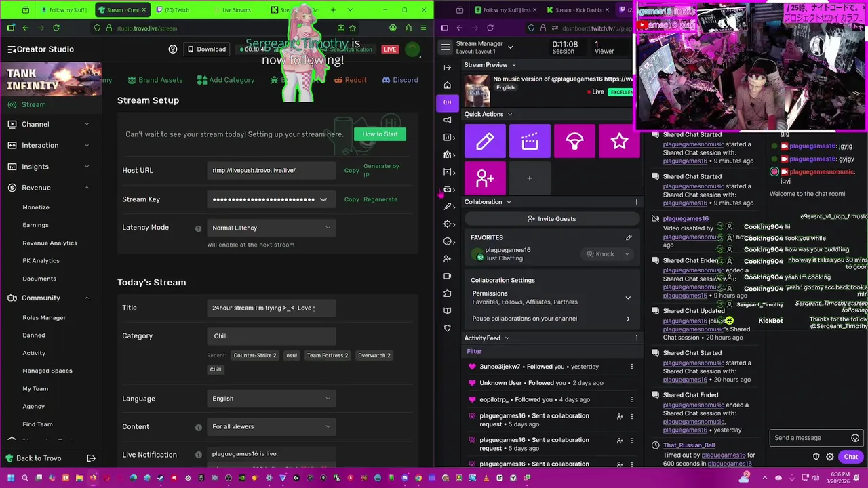Open the shield safety icon in Twitch sidebar
Image resolution: width=868 pixels, height=488 pixels.
[x=447, y=328]
